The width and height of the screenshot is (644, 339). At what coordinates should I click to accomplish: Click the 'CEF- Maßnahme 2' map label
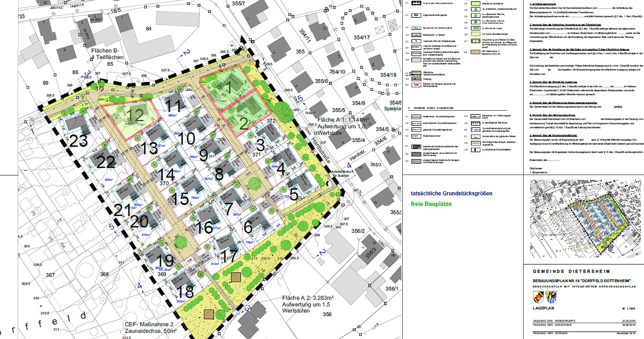pos(149,324)
